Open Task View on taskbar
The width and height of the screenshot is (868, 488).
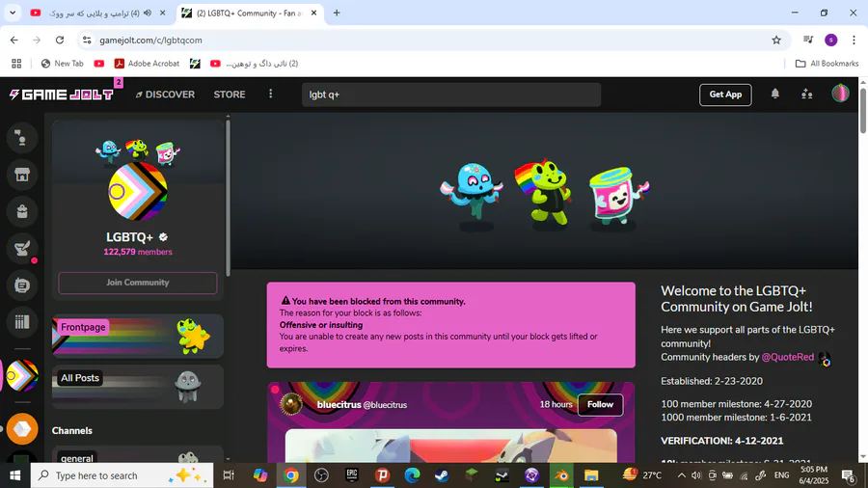tap(228, 475)
